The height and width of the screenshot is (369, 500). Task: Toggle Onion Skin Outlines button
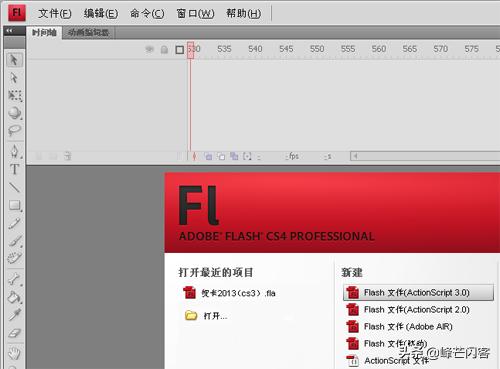221,156
